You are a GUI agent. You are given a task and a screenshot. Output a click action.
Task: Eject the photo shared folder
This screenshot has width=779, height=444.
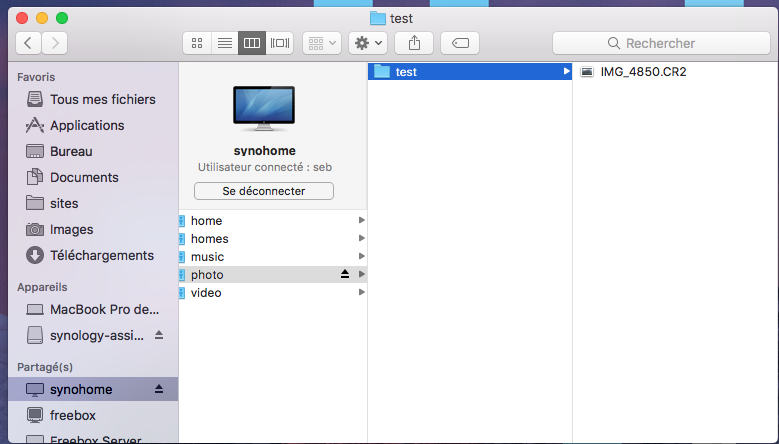345,274
